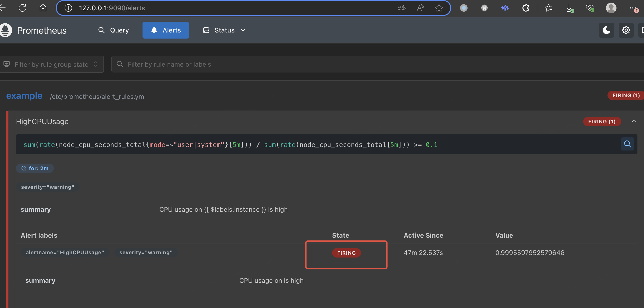
Task: Open the favorites list icon
Action: 548,8
